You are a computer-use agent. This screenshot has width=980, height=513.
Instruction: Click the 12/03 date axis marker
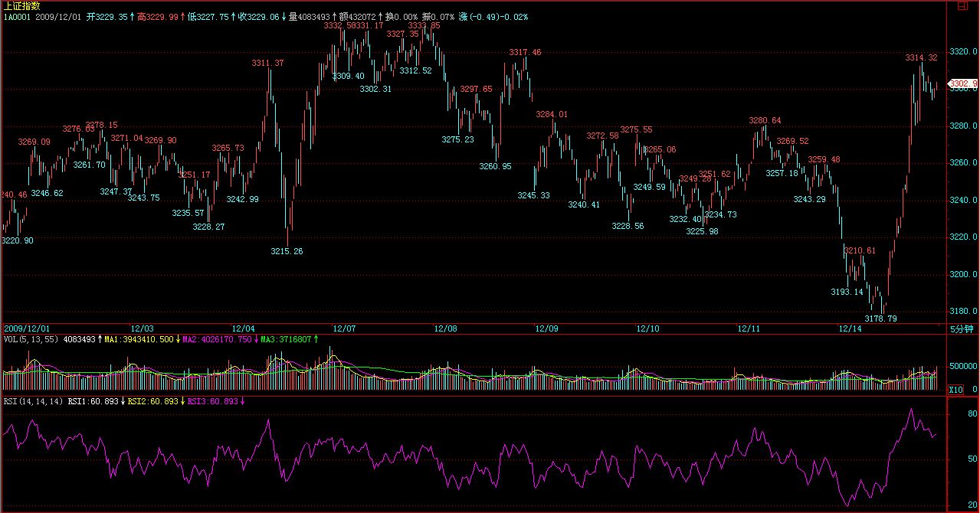(143, 328)
